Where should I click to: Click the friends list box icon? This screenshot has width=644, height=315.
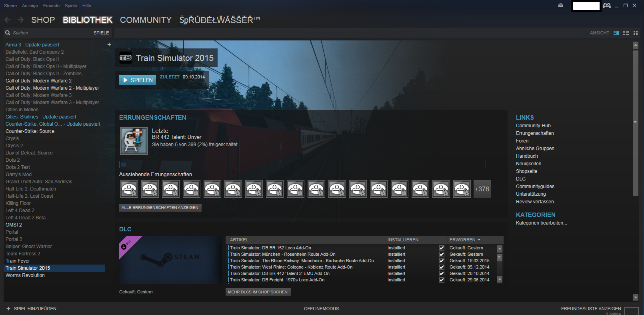click(632, 311)
